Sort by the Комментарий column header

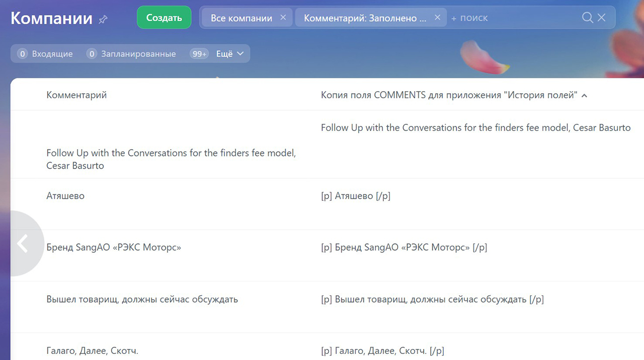point(76,95)
